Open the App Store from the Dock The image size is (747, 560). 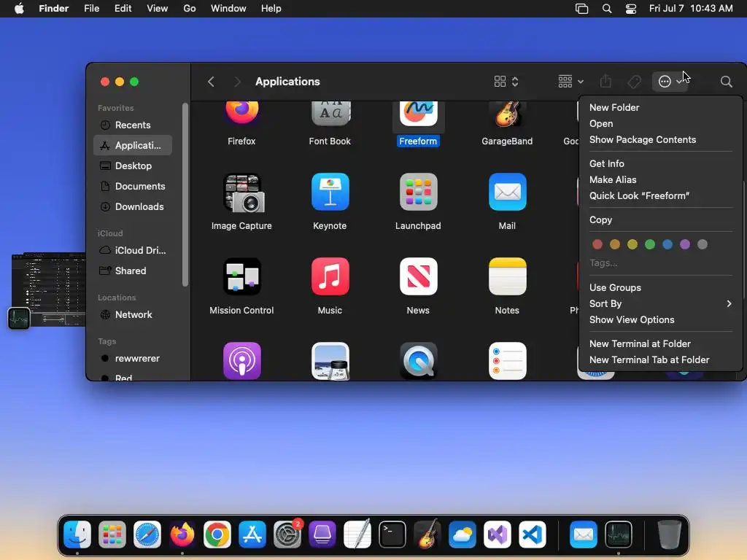click(x=252, y=534)
